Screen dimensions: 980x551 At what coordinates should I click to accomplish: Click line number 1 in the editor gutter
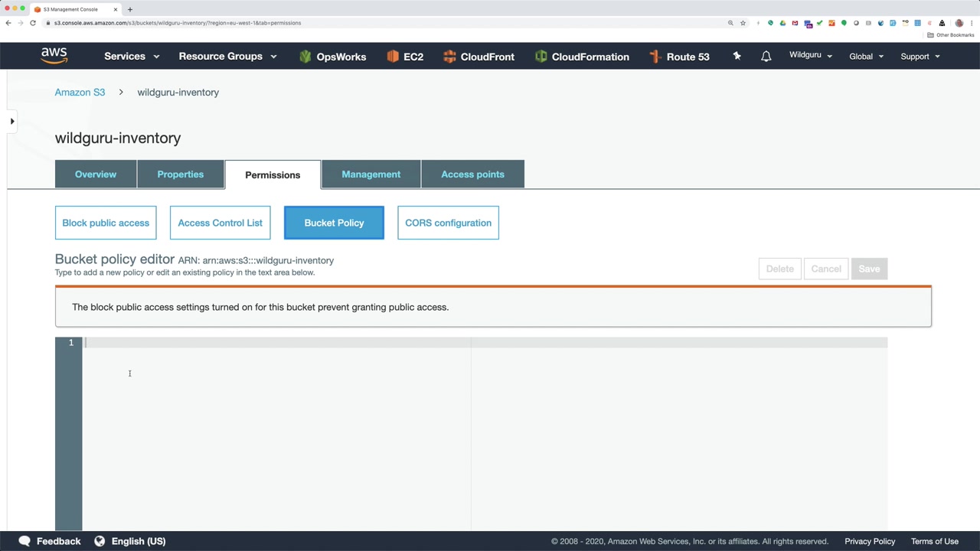point(71,342)
